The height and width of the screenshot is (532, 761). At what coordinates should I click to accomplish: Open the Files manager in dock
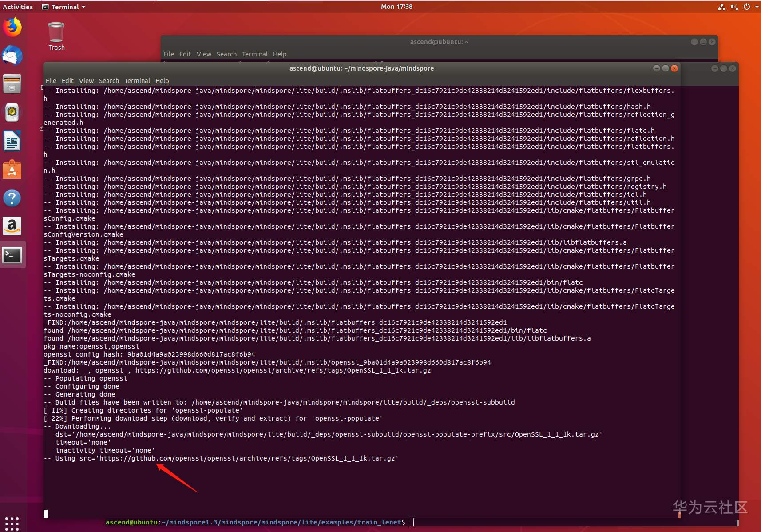click(x=12, y=84)
